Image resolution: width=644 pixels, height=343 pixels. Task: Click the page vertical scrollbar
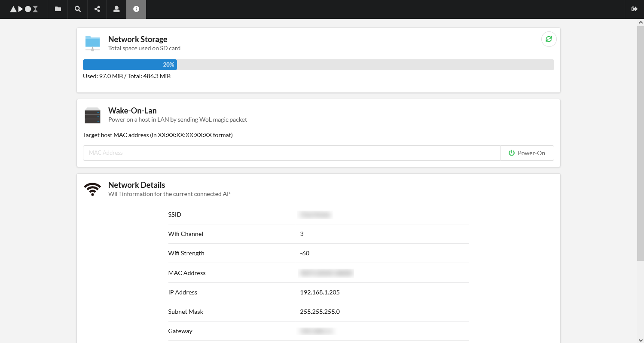tap(640, 143)
